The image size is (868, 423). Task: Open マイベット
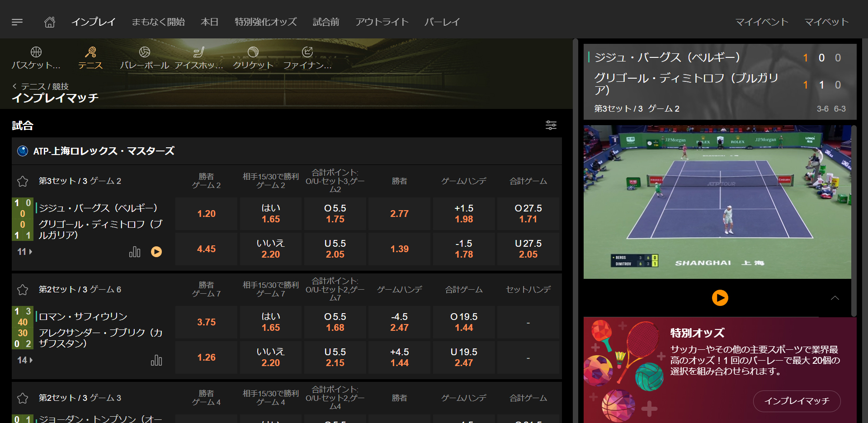tap(826, 22)
